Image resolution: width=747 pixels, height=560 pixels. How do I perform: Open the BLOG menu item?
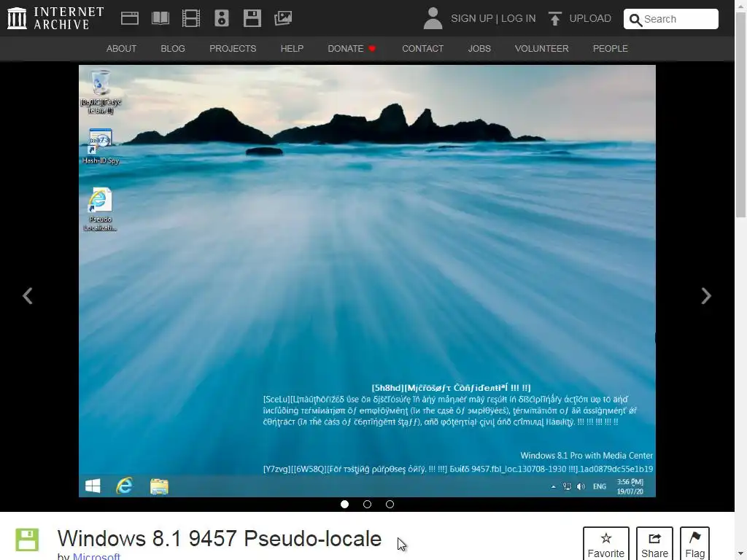click(173, 49)
